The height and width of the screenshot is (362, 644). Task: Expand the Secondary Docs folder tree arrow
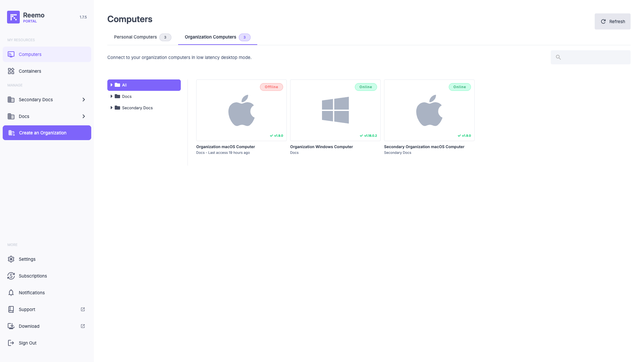tap(111, 108)
